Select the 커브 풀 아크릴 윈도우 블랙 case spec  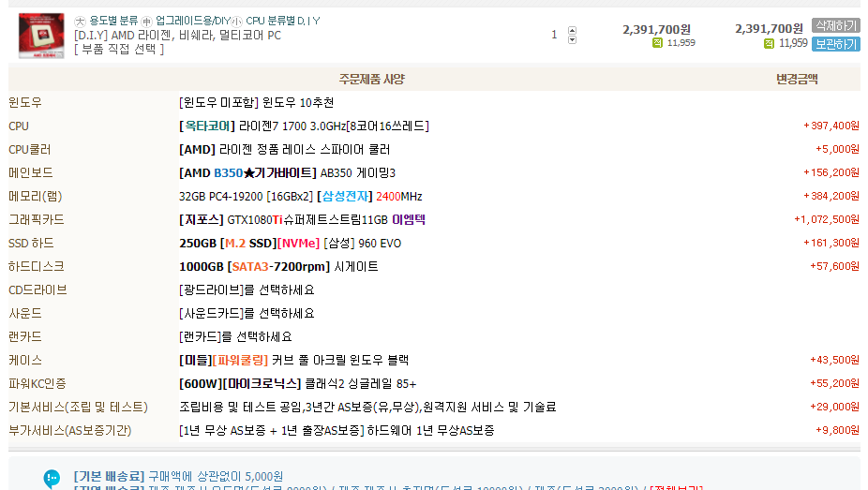pyautogui.click(x=294, y=360)
